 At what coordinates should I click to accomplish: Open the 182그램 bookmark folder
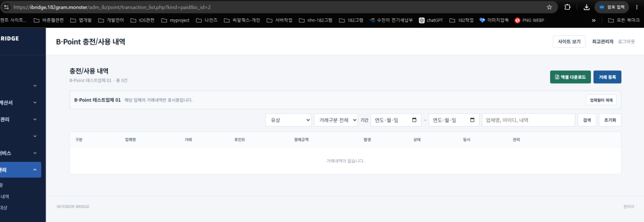pyautogui.click(x=350, y=20)
